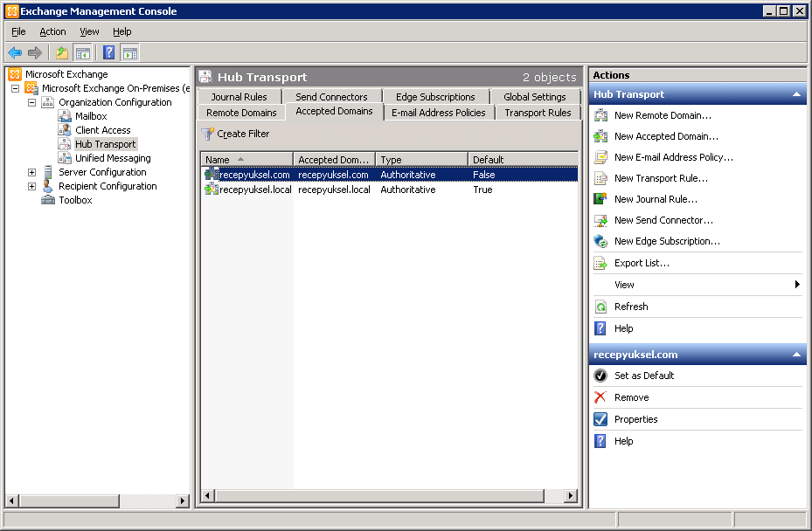
Task: Click the Properties action link
Action: click(636, 419)
